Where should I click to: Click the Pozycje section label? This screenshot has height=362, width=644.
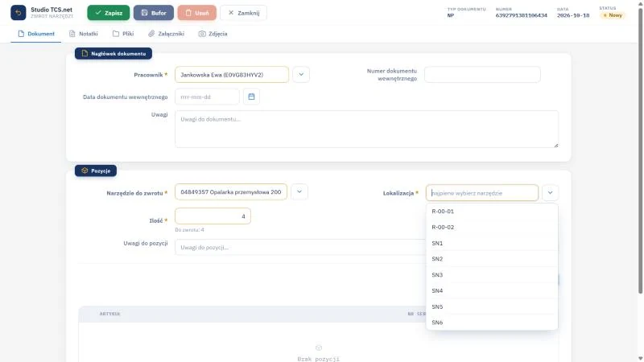96,171
